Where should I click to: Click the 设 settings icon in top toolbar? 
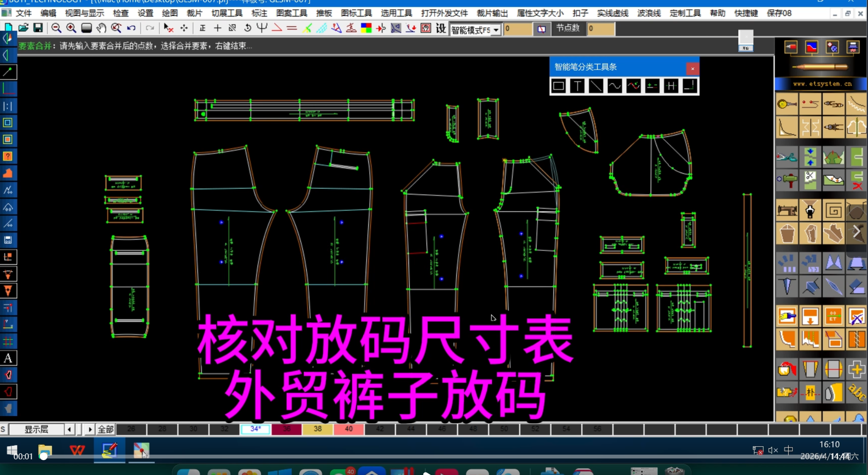441,28
